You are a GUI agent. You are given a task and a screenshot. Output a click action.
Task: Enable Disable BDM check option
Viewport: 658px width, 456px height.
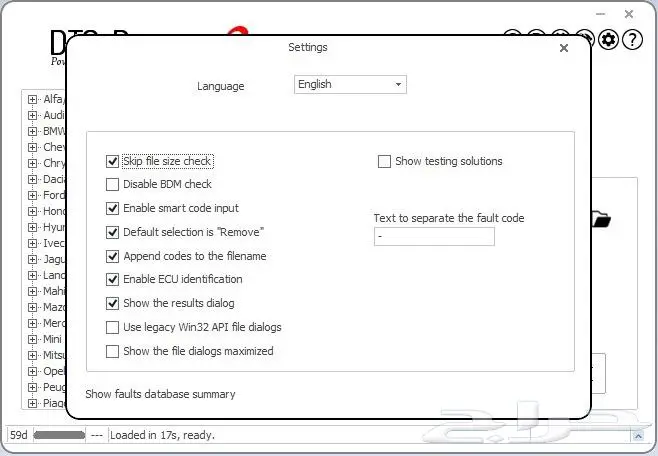[x=112, y=185]
